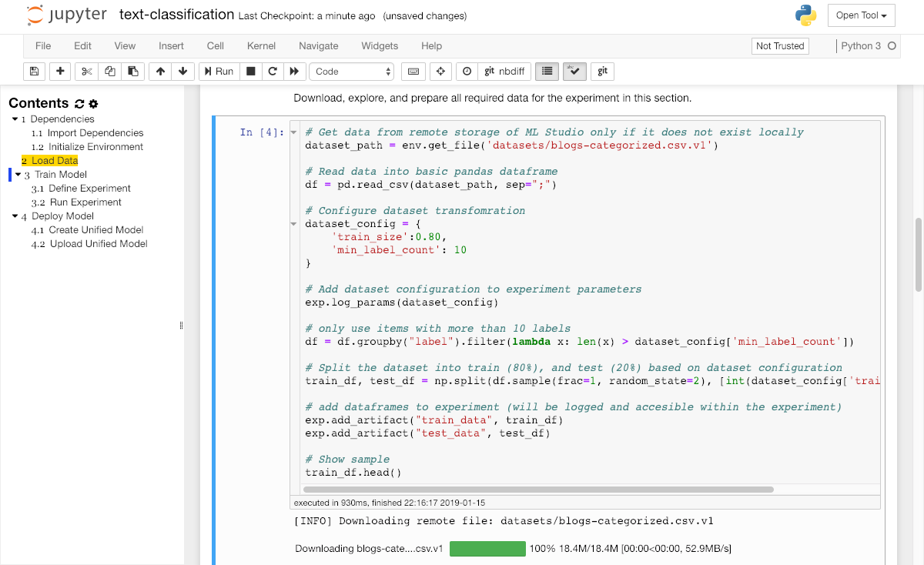Collapse the Train Model section
Image resolution: width=924 pixels, height=565 pixels.
tap(18, 175)
